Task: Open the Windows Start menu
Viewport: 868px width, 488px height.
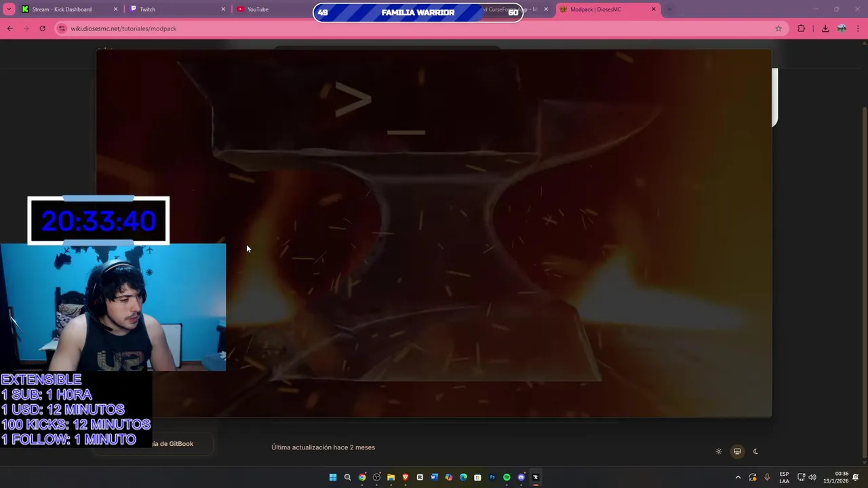Action: (333, 477)
